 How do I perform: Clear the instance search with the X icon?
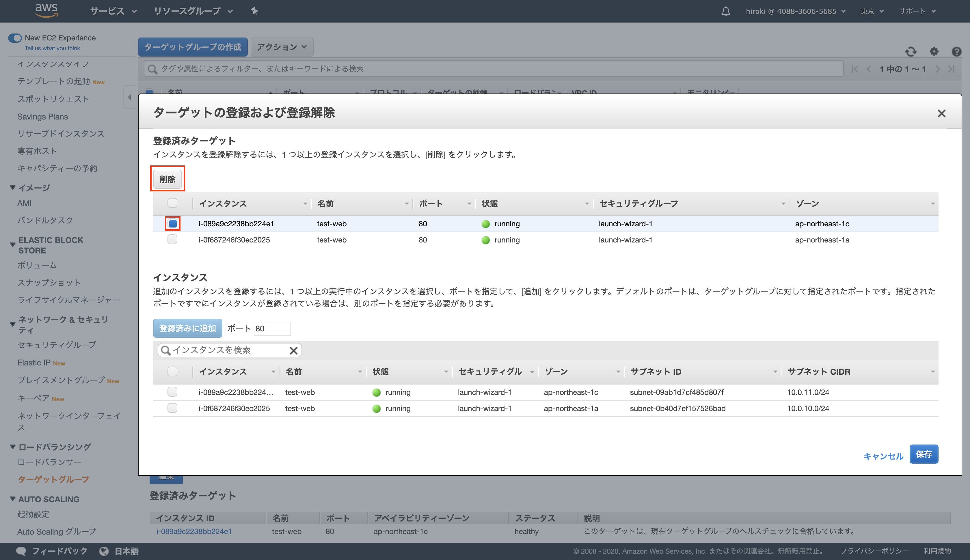[294, 350]
